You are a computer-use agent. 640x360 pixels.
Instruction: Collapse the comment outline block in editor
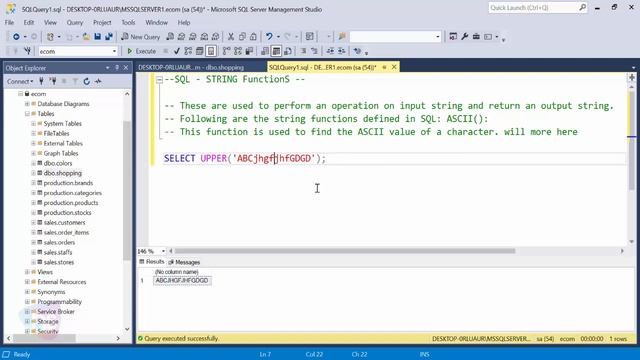(x=159, y=80)
